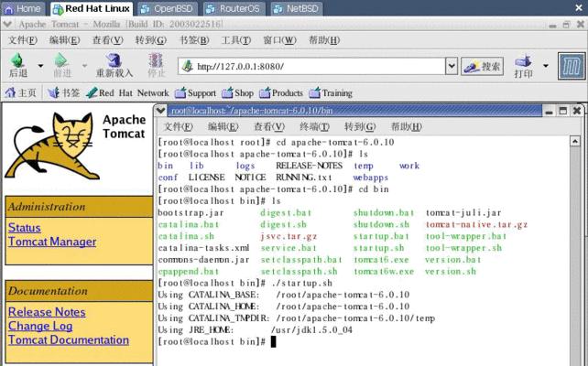Open the Training bookmark folder
The image size is (588, 366).
tap(331, 92)
